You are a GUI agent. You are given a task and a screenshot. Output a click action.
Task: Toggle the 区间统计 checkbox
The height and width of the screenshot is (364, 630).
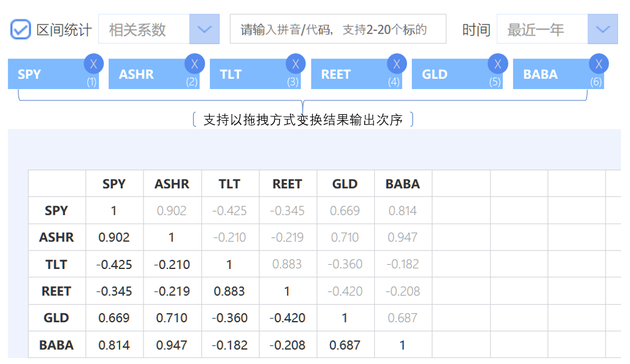pyautogui.click(x=20, y=29)
